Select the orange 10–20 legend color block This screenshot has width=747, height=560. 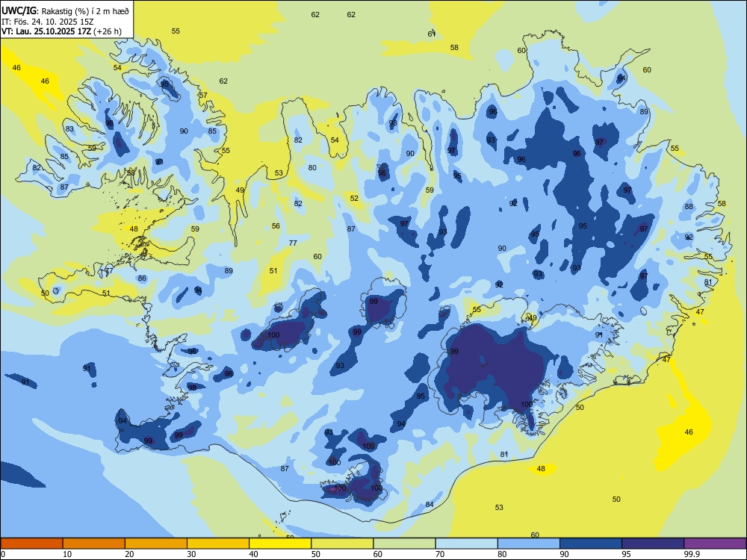[x=94, y=544]
